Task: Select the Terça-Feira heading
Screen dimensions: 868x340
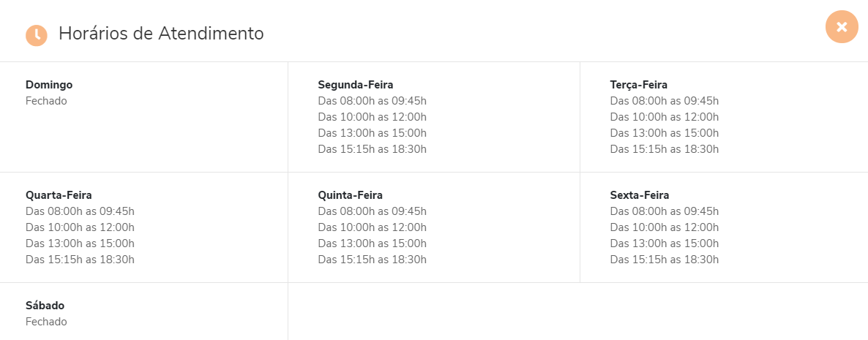Action: [639, 85]
